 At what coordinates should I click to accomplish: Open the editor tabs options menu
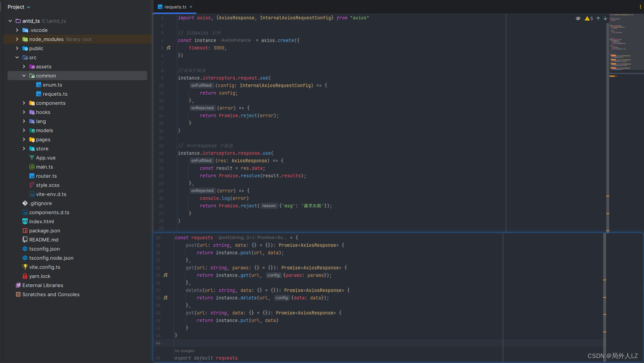point(640,7)
